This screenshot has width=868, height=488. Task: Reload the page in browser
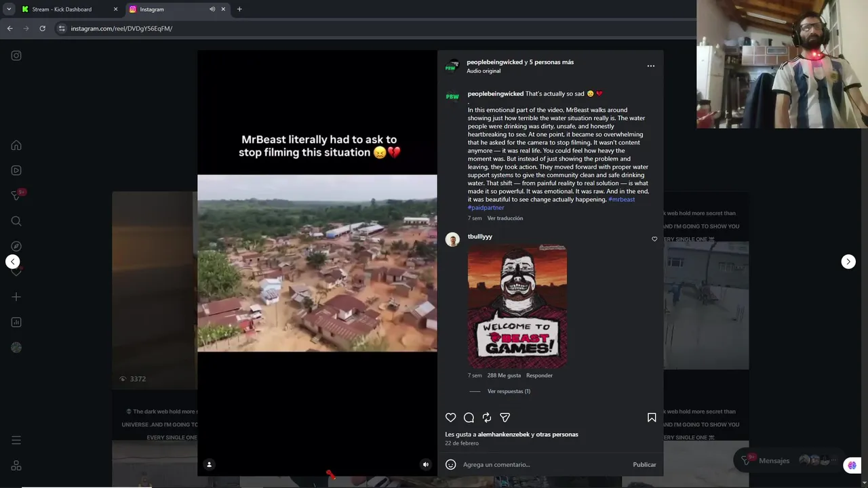42,28
